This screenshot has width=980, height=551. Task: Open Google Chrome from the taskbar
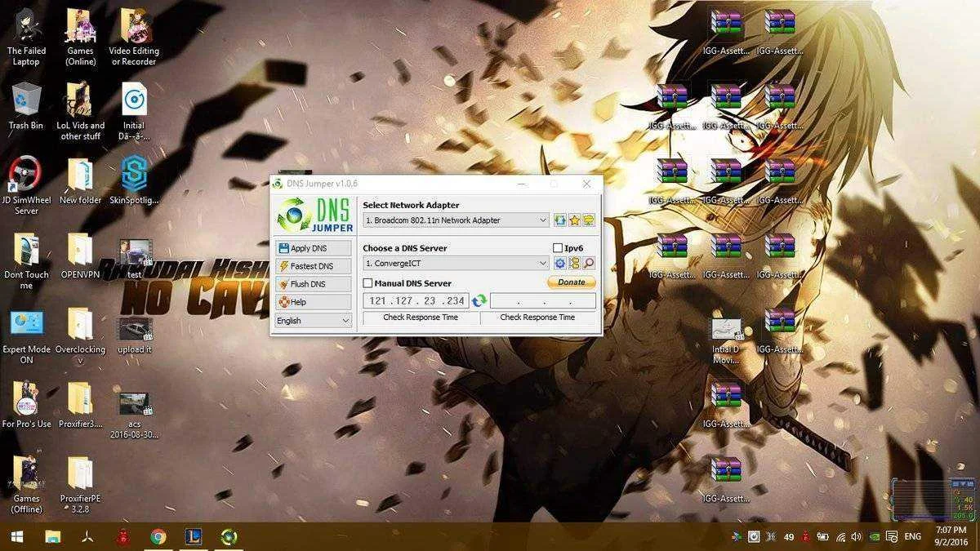[158, 536]
